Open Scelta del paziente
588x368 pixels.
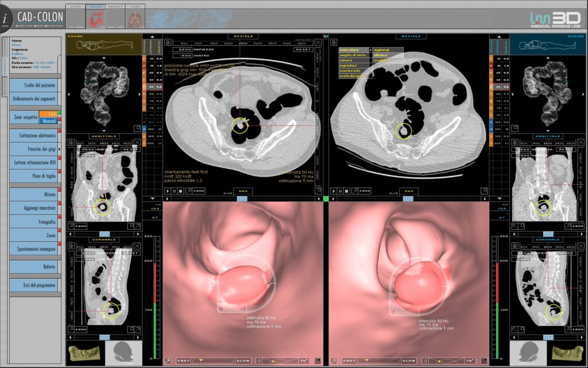(x=34, y=85)
